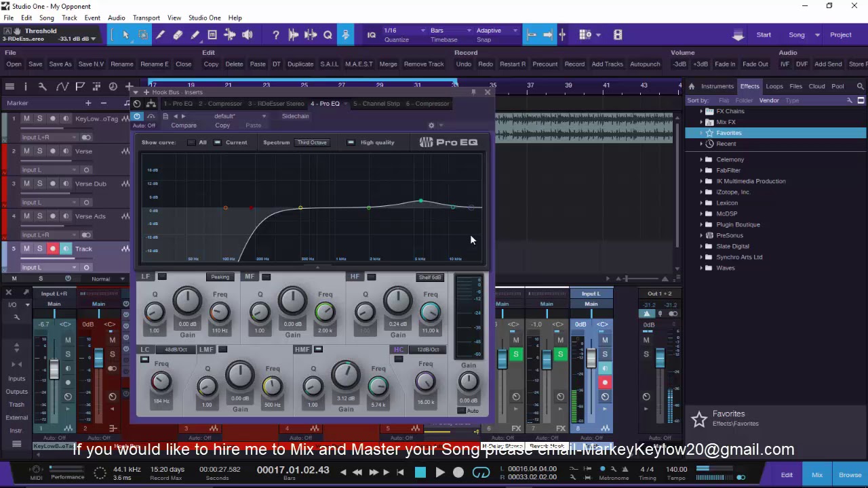Expand the FabFilter folder
The image size is (868, 488).
coord(701,170)
